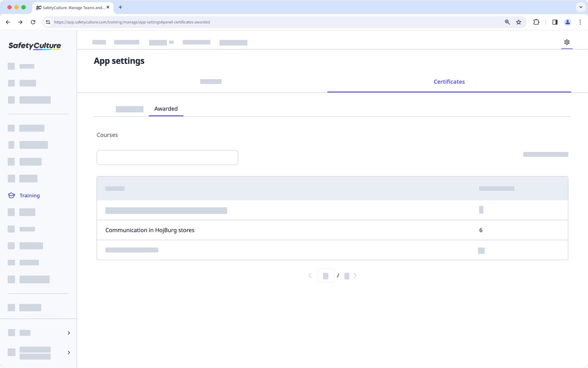The image size is (588, 368).
Task: Open the Chrome three-dot menu
Action: tap(580, 22)
